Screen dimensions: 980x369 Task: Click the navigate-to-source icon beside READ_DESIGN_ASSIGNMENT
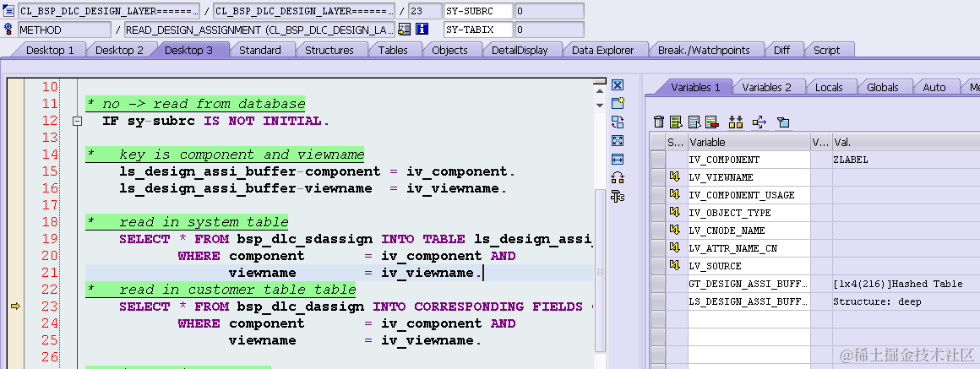pyautogui.click(x=405, y=30)
